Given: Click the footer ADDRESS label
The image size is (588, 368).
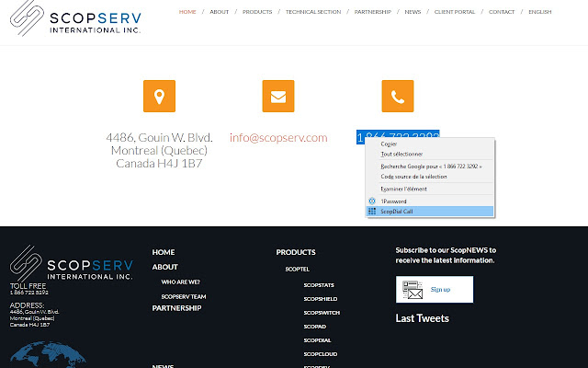Looking at the screenshot, I should point(27,305).
